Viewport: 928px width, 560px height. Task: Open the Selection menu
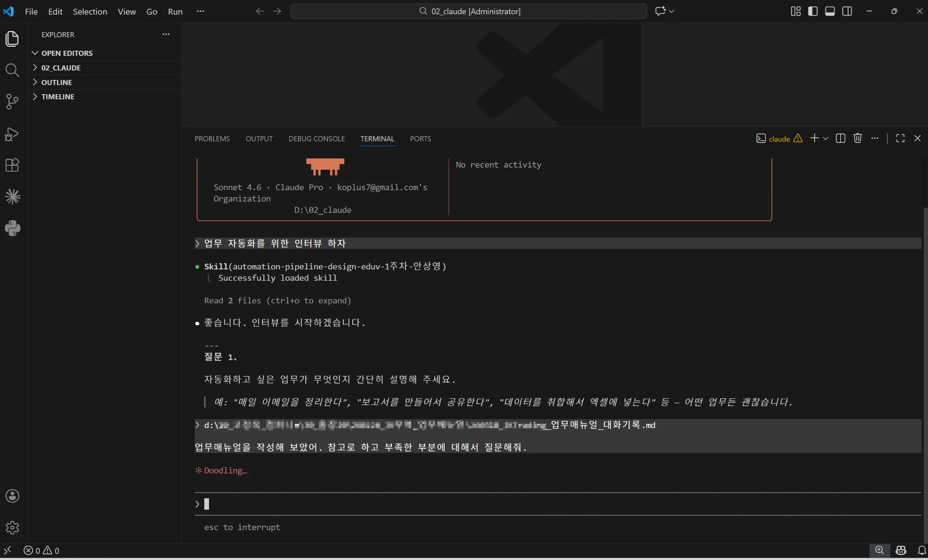click(x=90, y=11)
